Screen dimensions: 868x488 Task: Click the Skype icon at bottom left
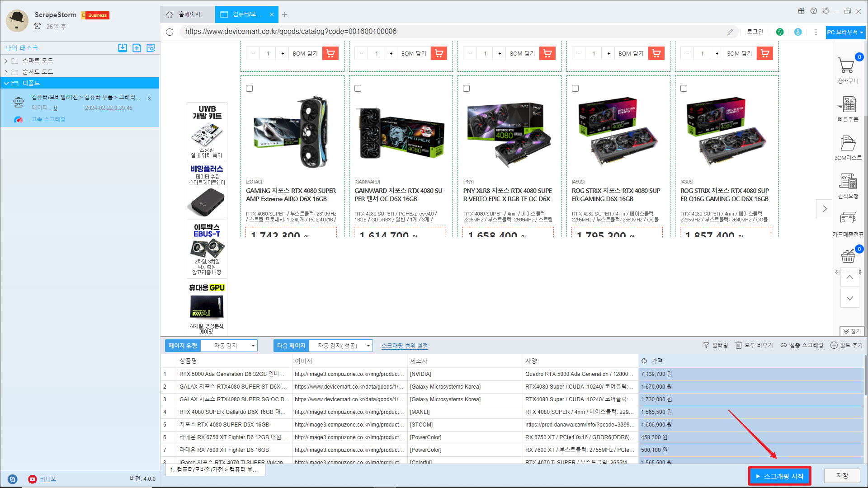13,479
